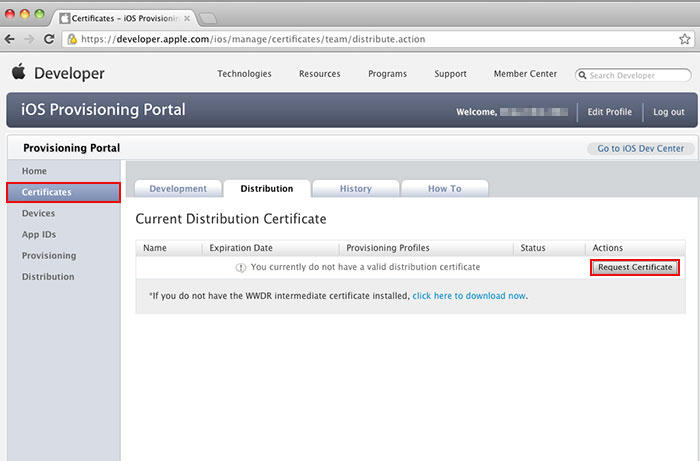
Task: Go to Member Center
Action: [x=525, y=74]
